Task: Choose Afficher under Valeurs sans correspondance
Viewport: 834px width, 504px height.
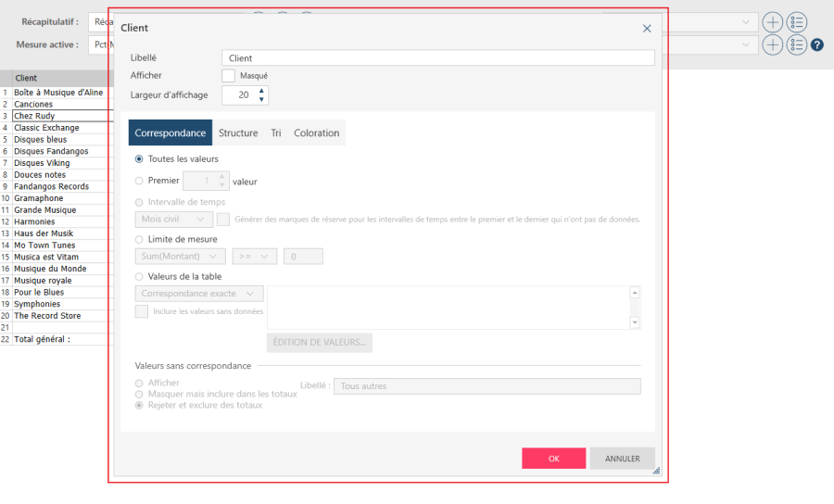Action: point(139,383)
